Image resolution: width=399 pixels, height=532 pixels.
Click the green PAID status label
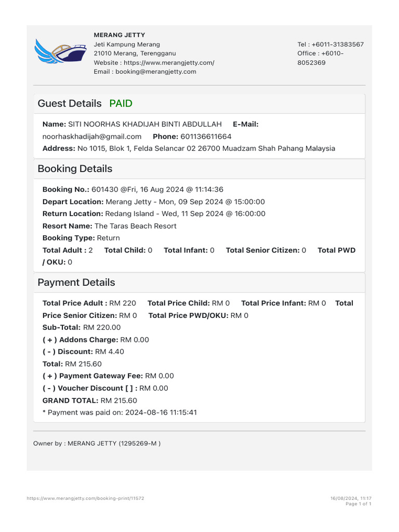tap(121, 103)
